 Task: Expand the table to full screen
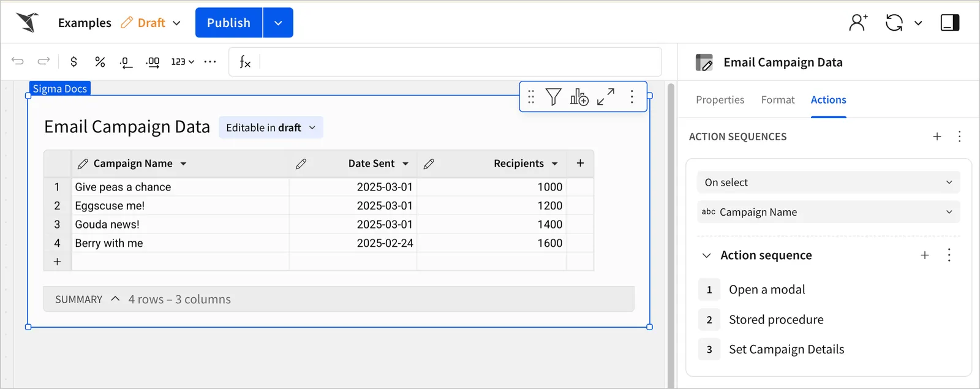click(606, 97)
